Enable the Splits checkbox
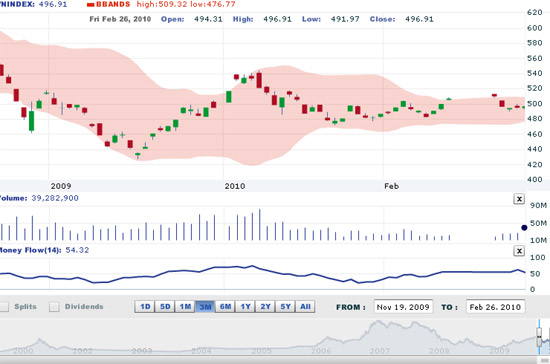 4,306
